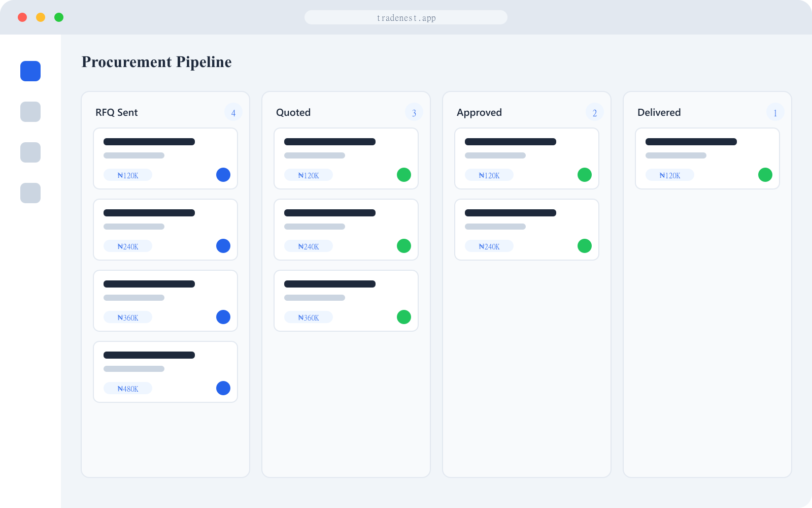Click the Quoted column header
The image size is (812, 508).
pos(293,112)
